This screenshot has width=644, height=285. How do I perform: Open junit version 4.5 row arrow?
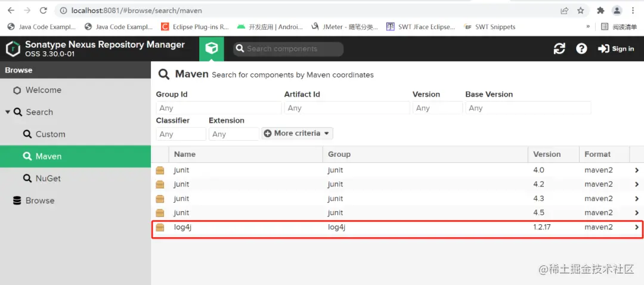pos(637,213)
